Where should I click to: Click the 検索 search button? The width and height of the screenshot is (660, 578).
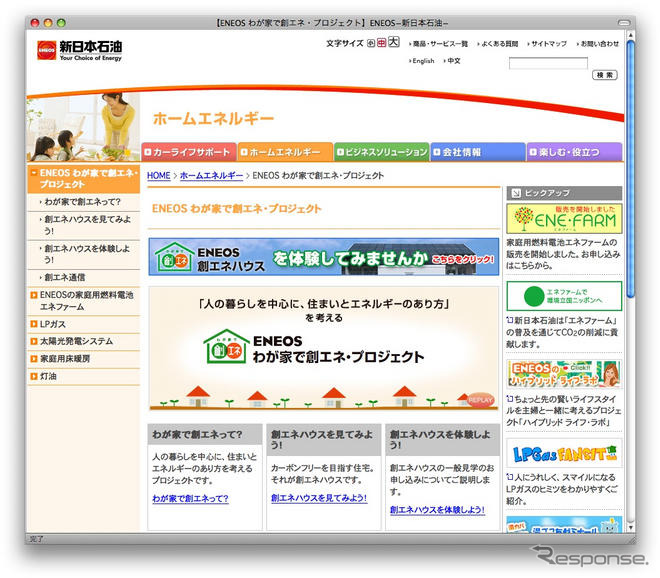point(605,75)
